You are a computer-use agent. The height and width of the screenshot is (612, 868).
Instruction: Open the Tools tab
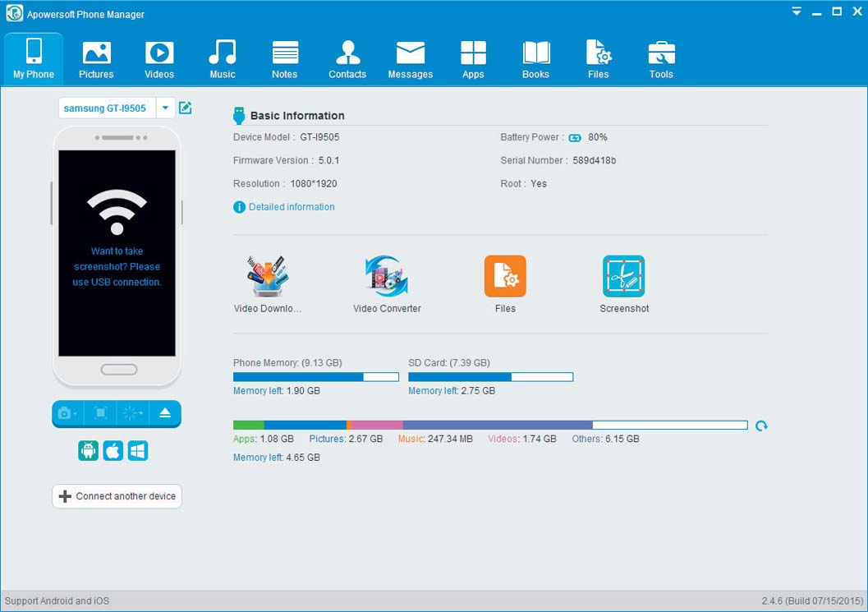pyautogui.click(x=661, y=59)
